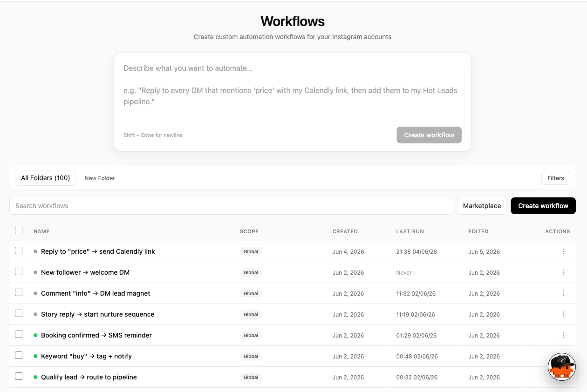587x392 pixels.
Task: Click the black Create workflow button
Action: [x=543, y=206]
